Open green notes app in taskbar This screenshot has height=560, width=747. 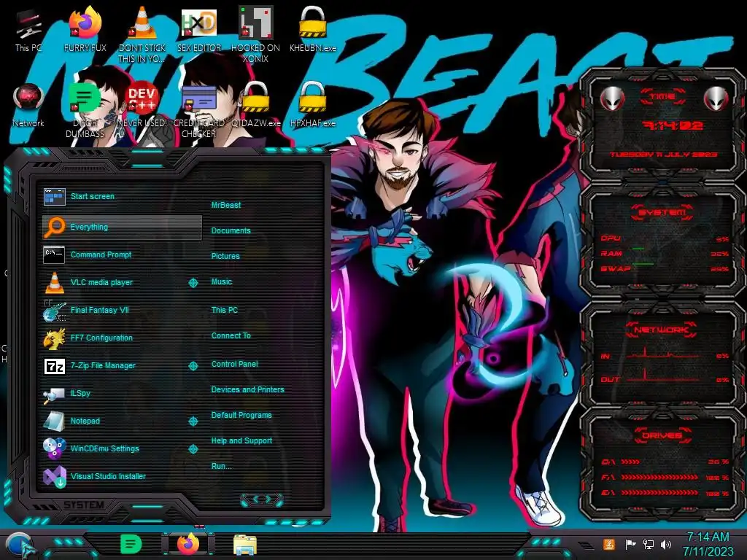pyautogui.click(x=131, y=544)
